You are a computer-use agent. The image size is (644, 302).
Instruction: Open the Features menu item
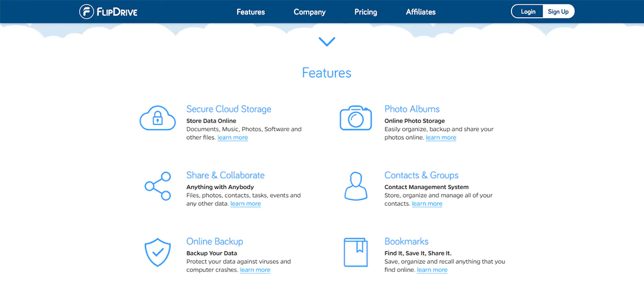click(x=251, y=12)
